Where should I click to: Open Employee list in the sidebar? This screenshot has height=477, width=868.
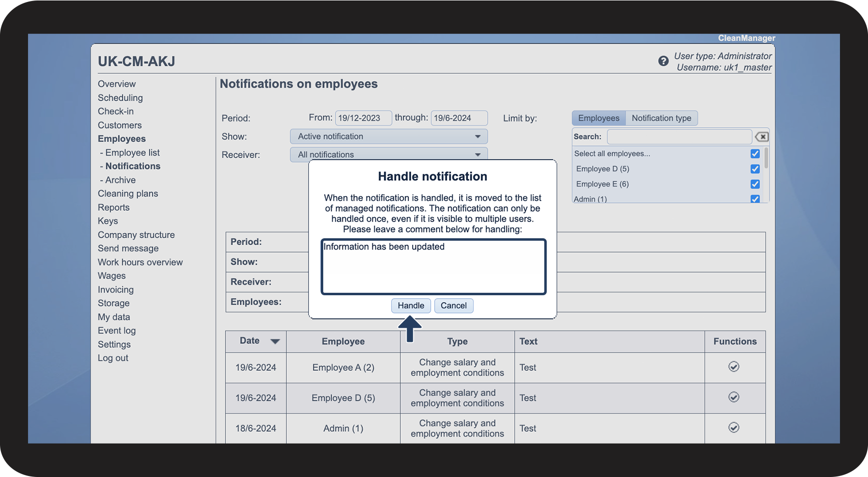[x=132, y=153]
